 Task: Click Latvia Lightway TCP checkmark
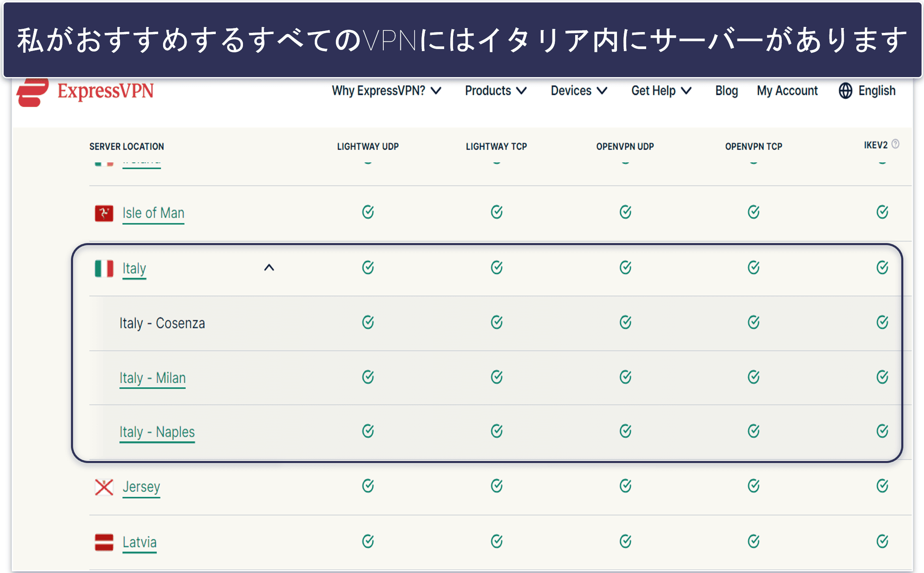[496, 541]
